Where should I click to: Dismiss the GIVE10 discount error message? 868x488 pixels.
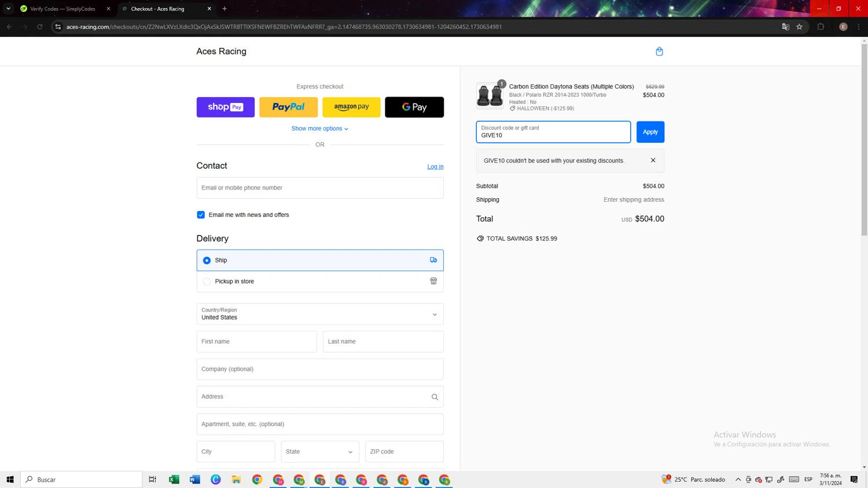click(653, 160)
